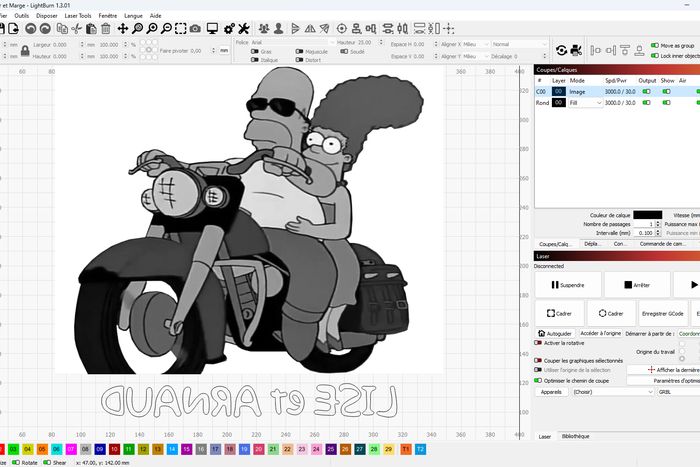
Task: Click the Zoom out magnifier icon
Action: pyautogui.click(x=166, y=29)
